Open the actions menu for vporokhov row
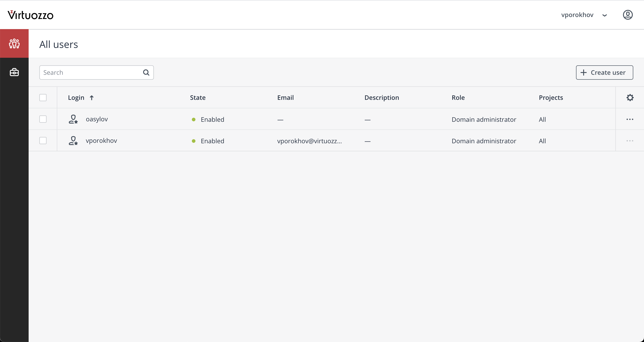The image size is (644, 342). [629, 141]
